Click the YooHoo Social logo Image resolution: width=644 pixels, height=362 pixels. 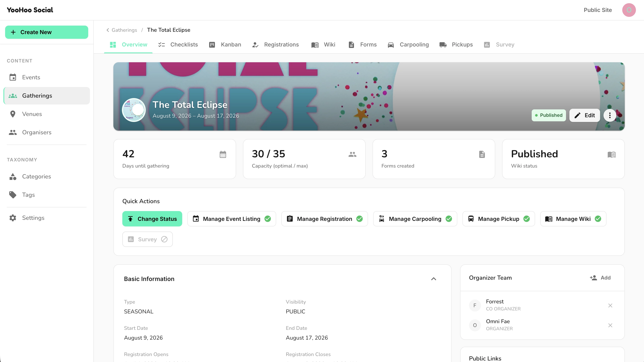click(30, 10)
